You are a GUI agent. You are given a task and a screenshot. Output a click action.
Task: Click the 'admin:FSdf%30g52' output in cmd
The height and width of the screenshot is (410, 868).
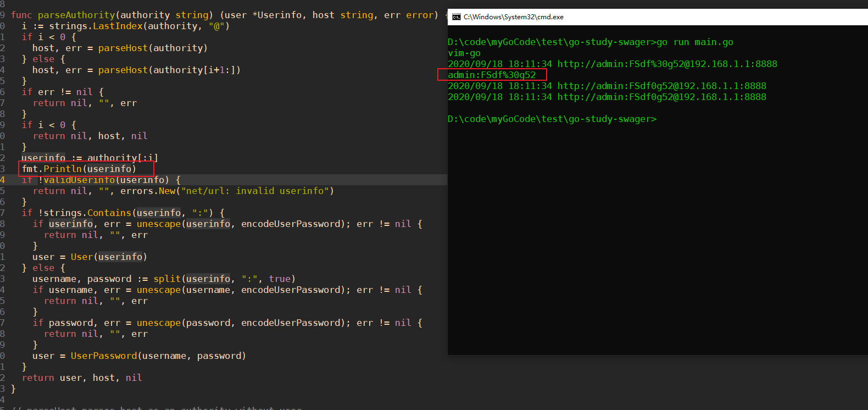492,75
